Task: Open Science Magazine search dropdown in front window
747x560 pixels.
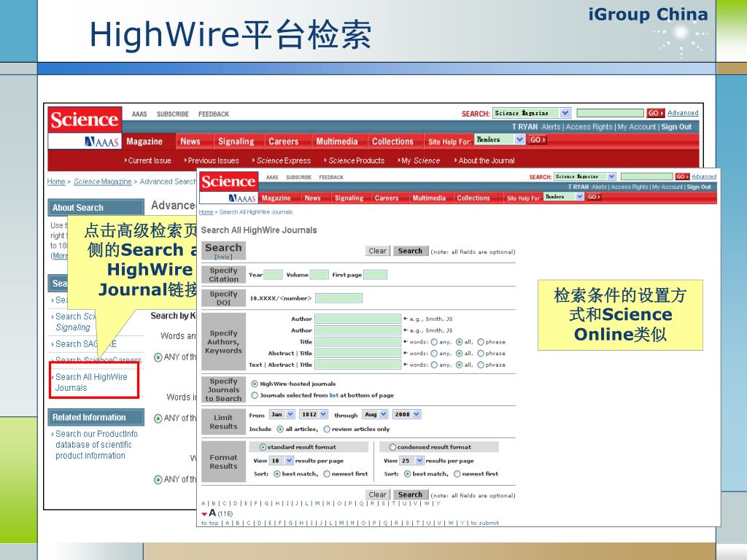Action: click(x=585, y=176)
